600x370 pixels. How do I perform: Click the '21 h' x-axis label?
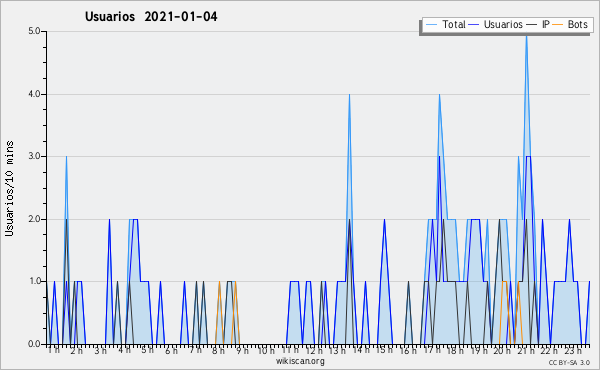[x=525, y=350]
